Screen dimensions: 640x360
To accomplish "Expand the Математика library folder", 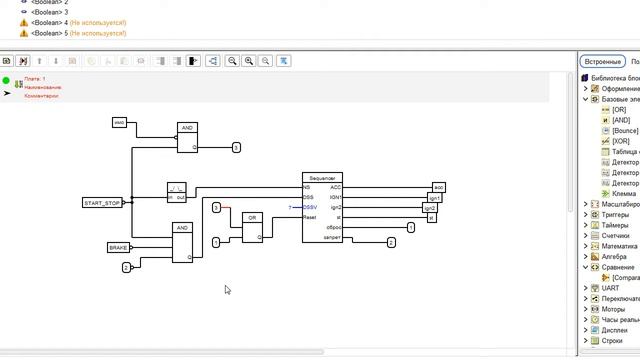I will 585,246.
